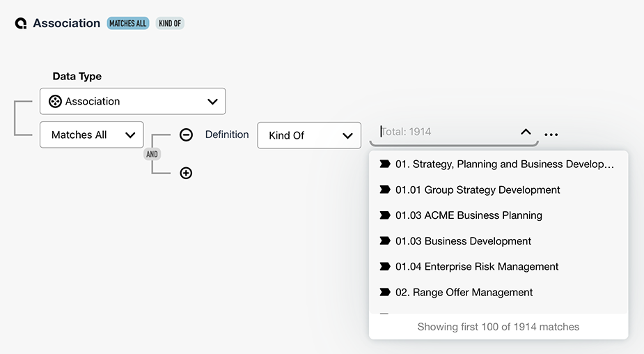Click the tag icon beside Enterprise Risk Management
Viewport: 644px width, 354px height.
click(x=384, y=266)
